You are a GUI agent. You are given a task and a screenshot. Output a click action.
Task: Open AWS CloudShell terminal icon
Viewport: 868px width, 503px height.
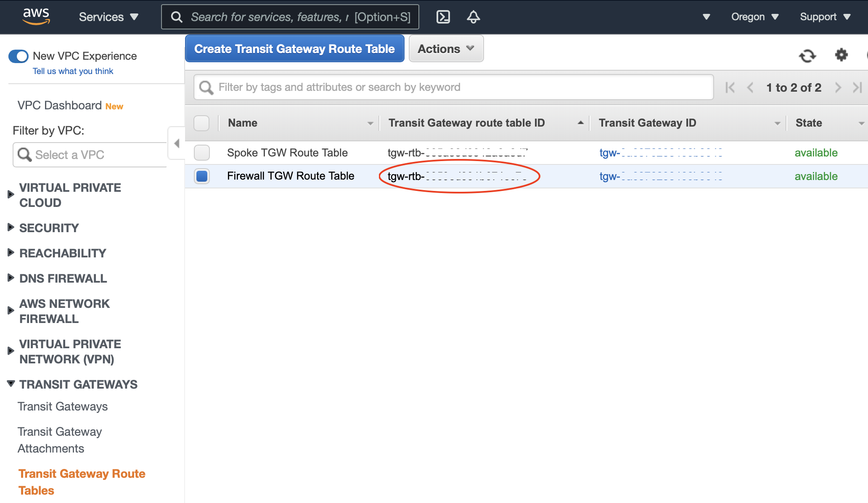click(443, 17)
